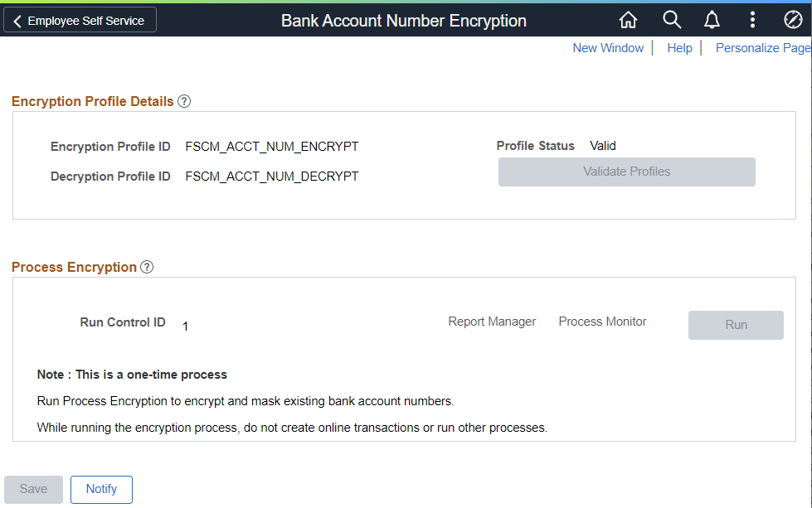Click the Encryption Profile Details help icon
Image resolution: width=812 pixels, height=508 pixels.
click(183, 100)
